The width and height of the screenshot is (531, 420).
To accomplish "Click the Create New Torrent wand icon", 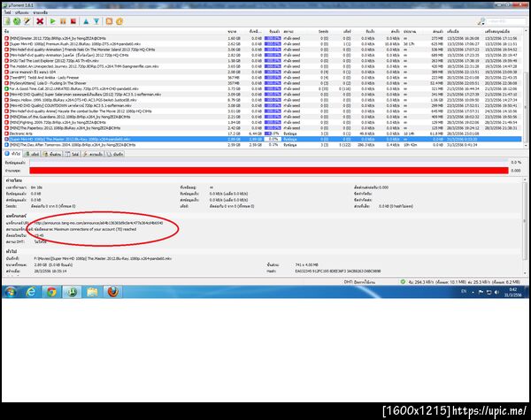I will coord(27,21).
